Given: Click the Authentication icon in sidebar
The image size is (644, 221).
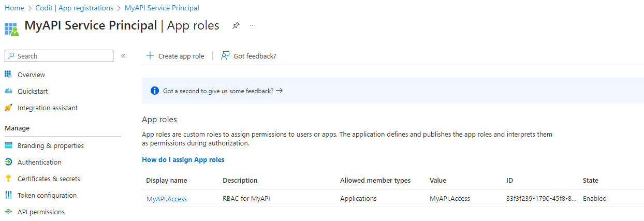Looking at the screenshot, I should pyautogui.click(x=8, y=162).
